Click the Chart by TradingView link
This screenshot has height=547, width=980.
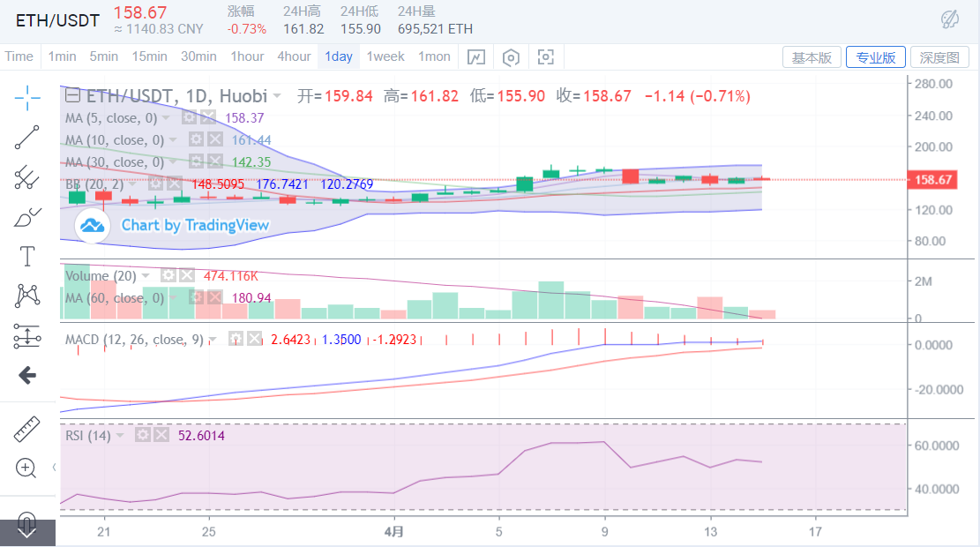195,225
